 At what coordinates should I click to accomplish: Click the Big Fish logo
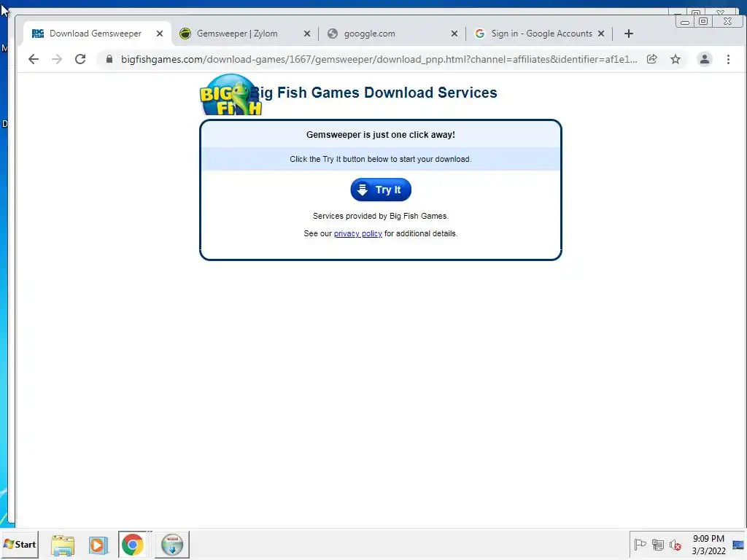tap(231, 94)
